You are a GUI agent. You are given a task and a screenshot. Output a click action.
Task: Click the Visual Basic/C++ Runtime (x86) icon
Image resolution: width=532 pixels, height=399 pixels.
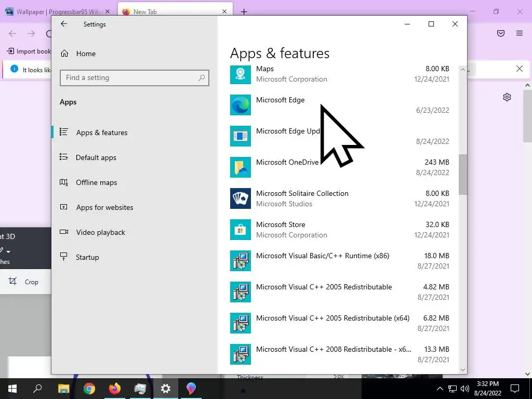coord(241,261)
